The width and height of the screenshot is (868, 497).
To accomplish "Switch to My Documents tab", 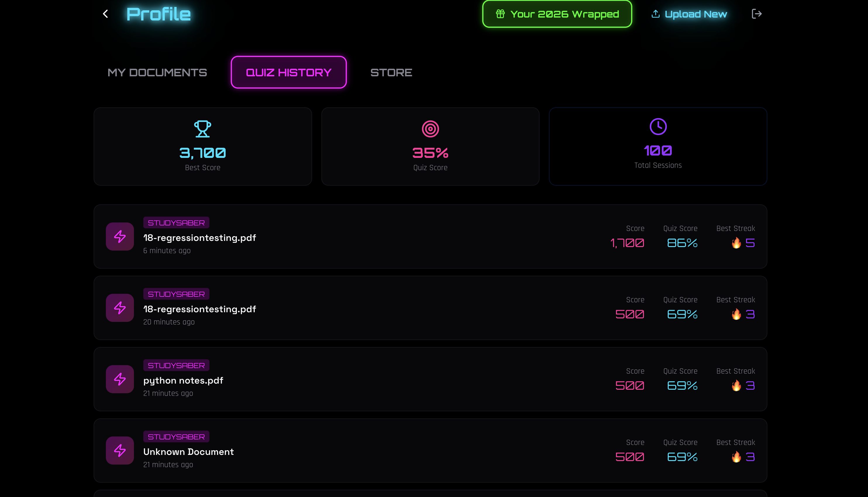I will [157, 73].
